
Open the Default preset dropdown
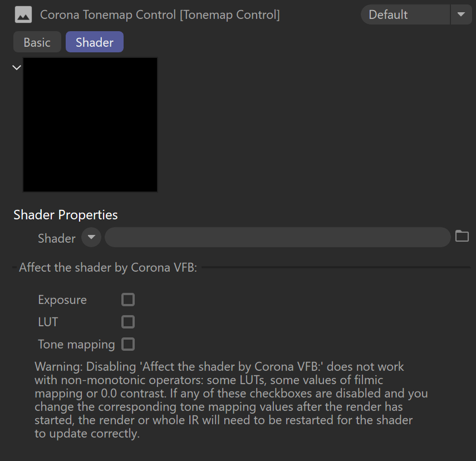[x=405, y=14]
